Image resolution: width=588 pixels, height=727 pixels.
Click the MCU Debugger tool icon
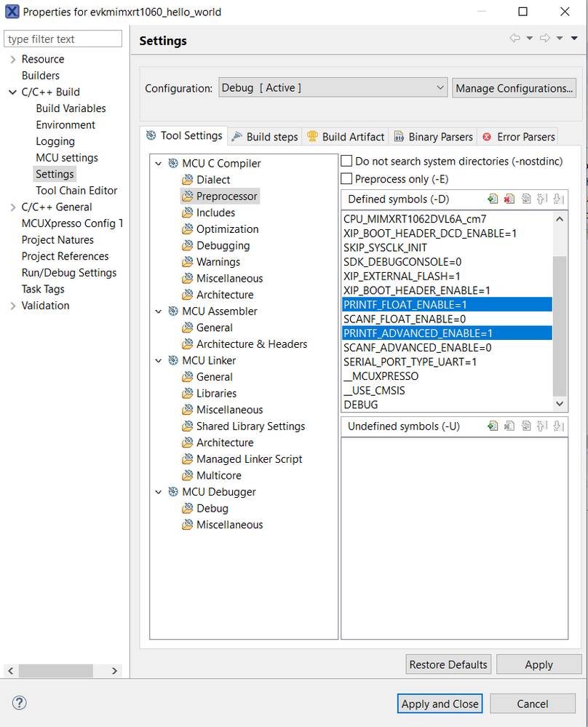tap(173, 491)
